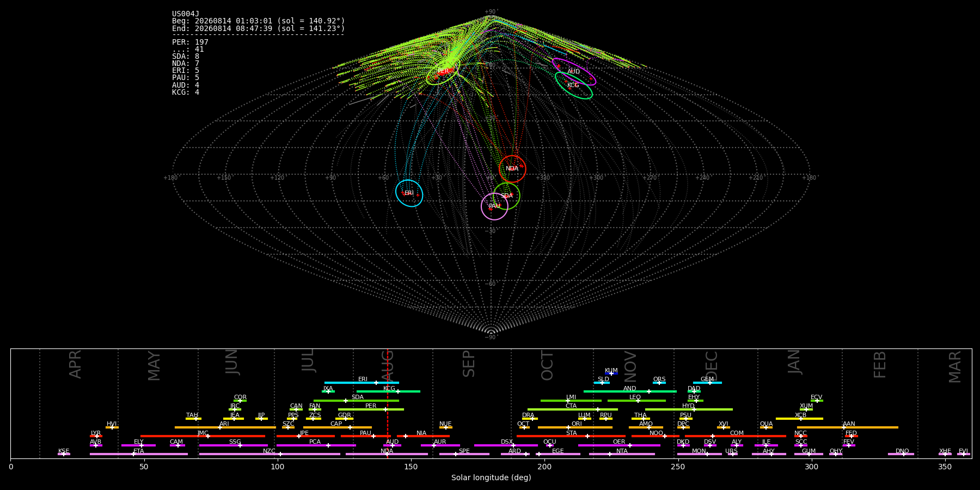Viewport: 980px width, 490px height.
Task: Select the AND green shower bar
Action: (x=630, y=391)
